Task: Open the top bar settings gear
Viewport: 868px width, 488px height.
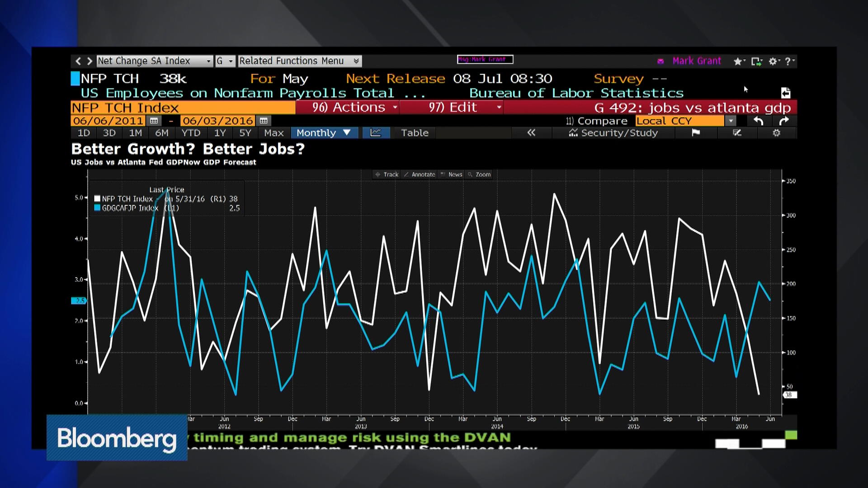Action: (x=774, y=61)
